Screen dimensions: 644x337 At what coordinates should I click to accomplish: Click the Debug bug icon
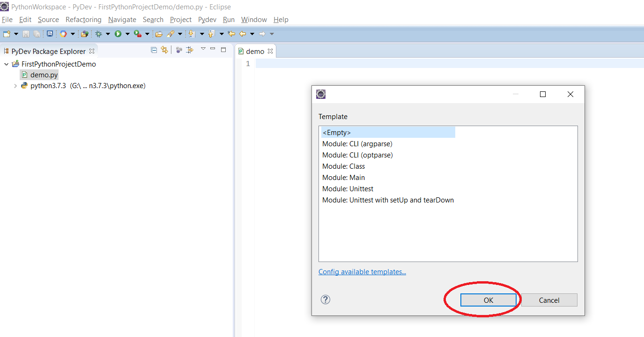[x=98, y=34]
